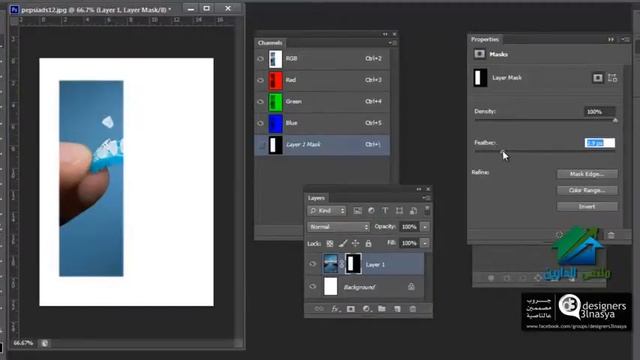
Task: Lock layer position icon
Action: pyautogui.click(x=356, y=244)
